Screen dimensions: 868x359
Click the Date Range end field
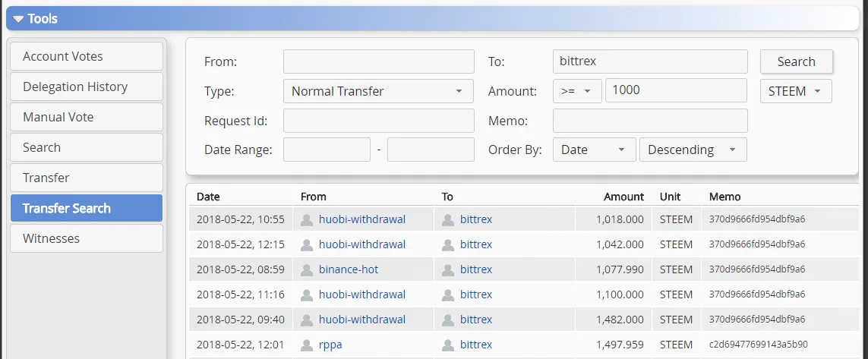[x=431, y=150]
